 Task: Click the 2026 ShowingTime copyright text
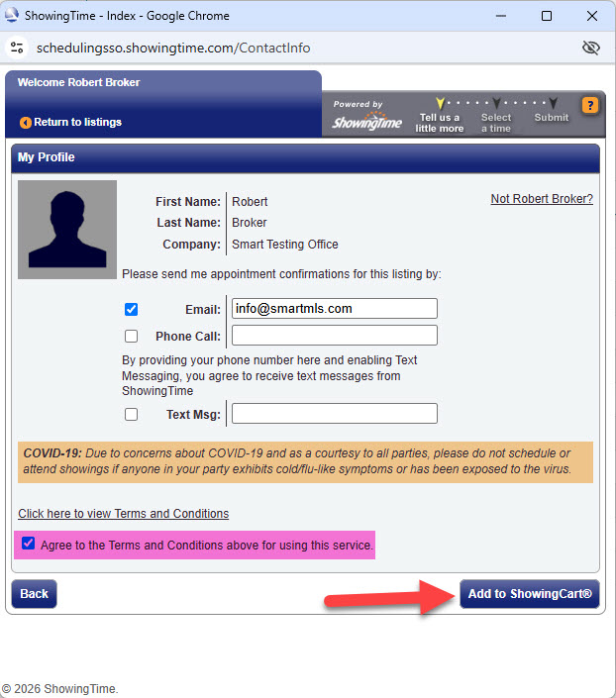point(60,689)
